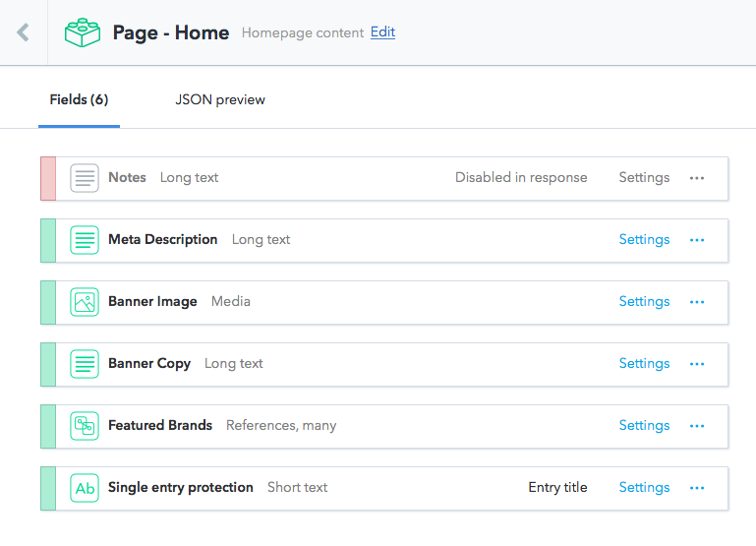The image size is (756, 546).
Task: Click the Banner Copy long text icon
Action: tap(85, 364)
